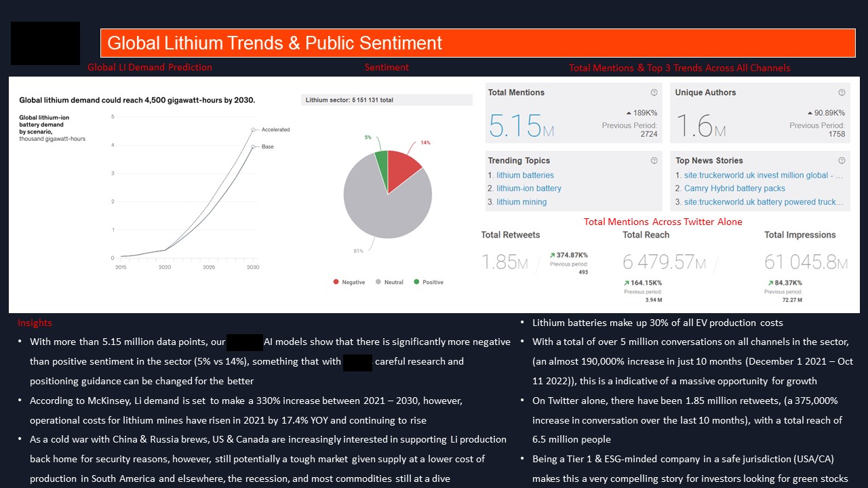Click the Total Impressions green arrow icon
The width and height of the screenshot is (868, 488).
point(770,283)
